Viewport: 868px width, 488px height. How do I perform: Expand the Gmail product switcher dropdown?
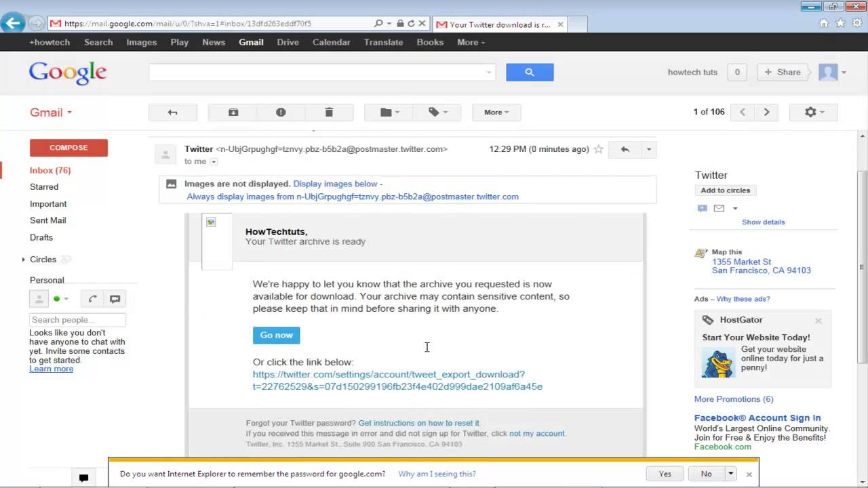pos(51,113)
